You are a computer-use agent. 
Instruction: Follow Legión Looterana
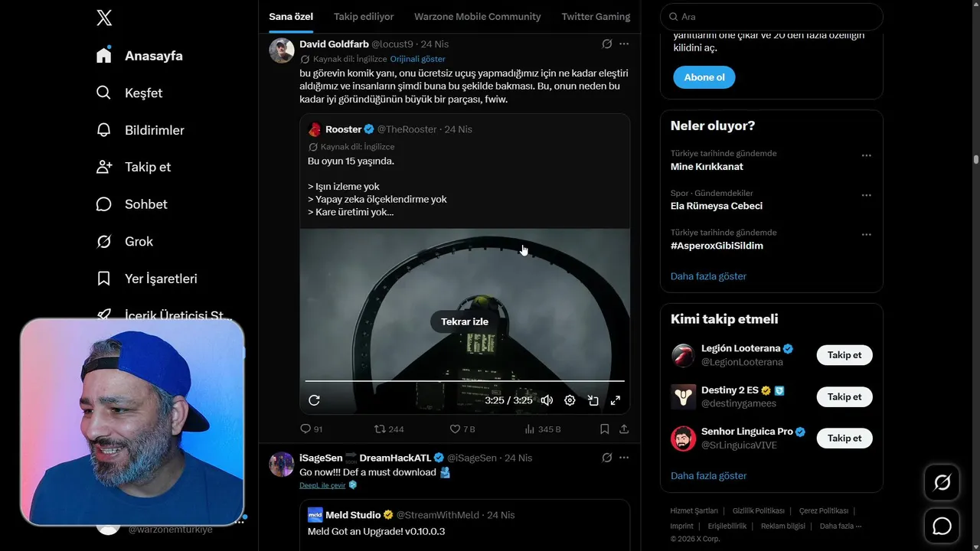pyautogui.click(x=844, y=355)
